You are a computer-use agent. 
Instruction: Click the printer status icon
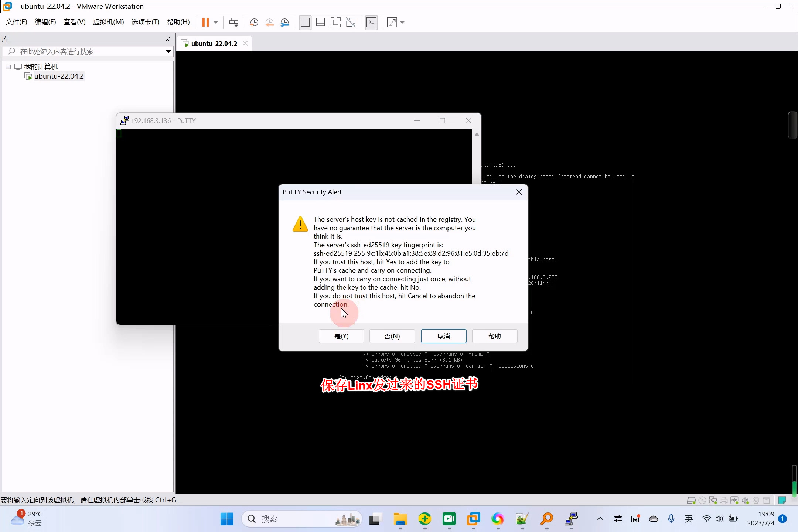(724, 501)
